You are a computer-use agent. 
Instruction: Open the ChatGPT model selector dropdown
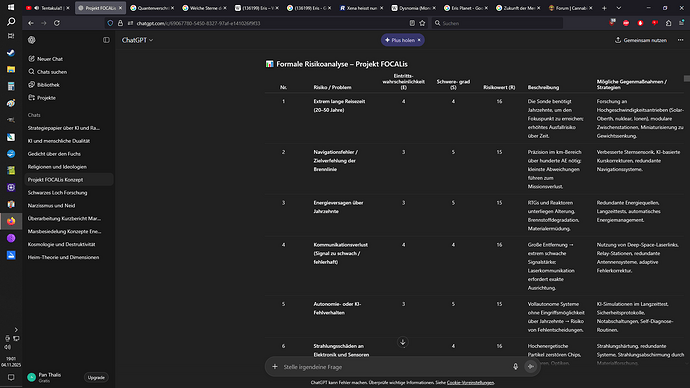pos(137,40)
